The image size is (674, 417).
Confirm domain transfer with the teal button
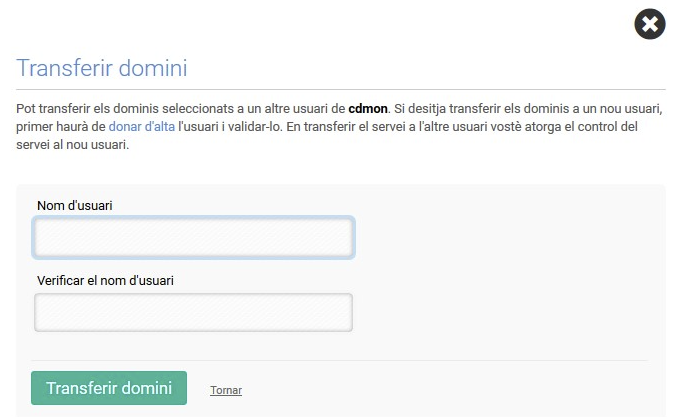109,388
